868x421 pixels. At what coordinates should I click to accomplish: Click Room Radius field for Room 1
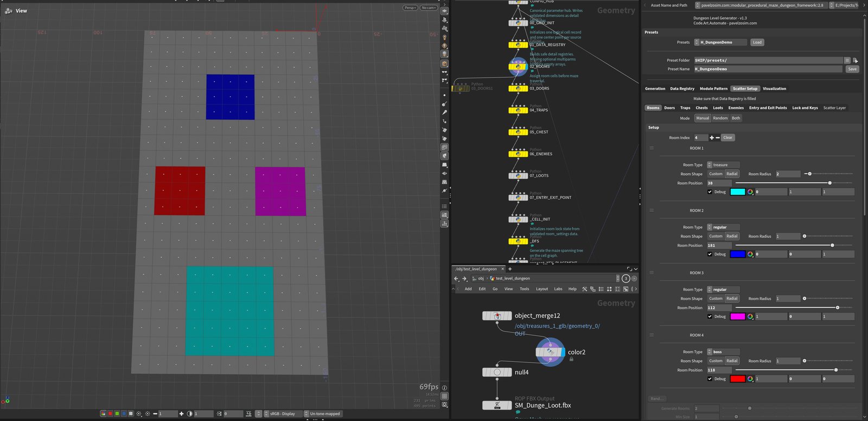(788, 174)
